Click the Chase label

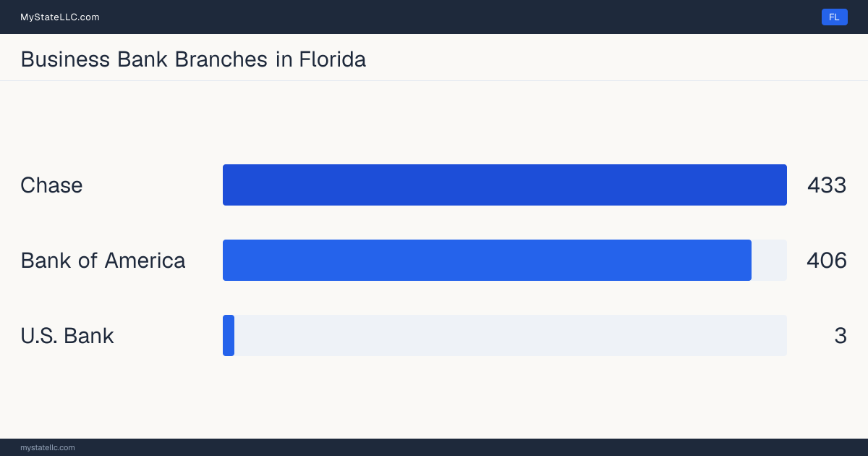pyautogui.click(x=51, y=185)
